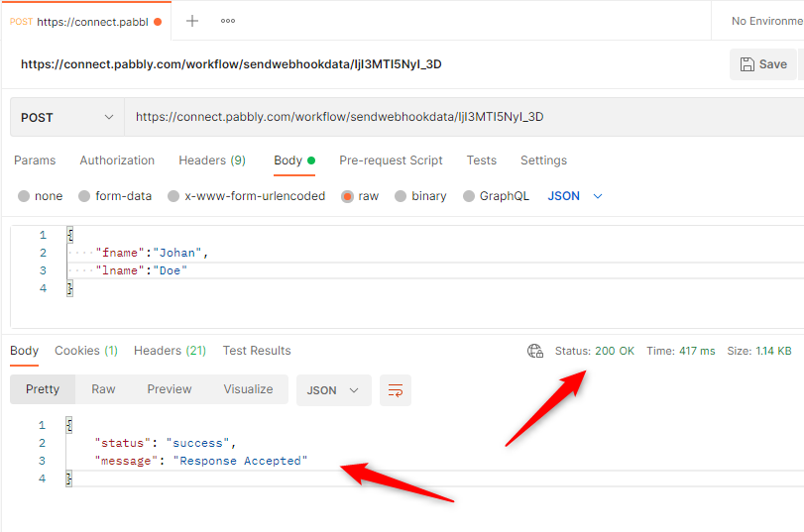Select the none body type radio
Viewport: 804px width, 532px height.
24,196
